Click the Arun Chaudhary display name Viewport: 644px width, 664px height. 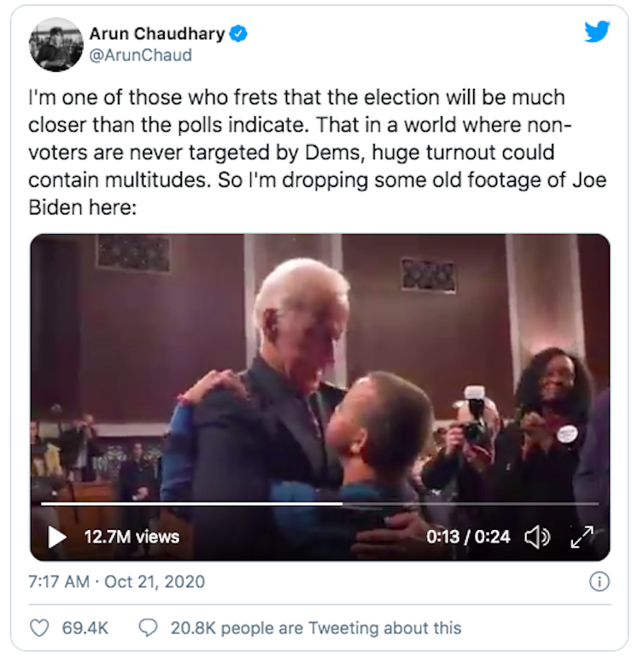tap(156, 34)
